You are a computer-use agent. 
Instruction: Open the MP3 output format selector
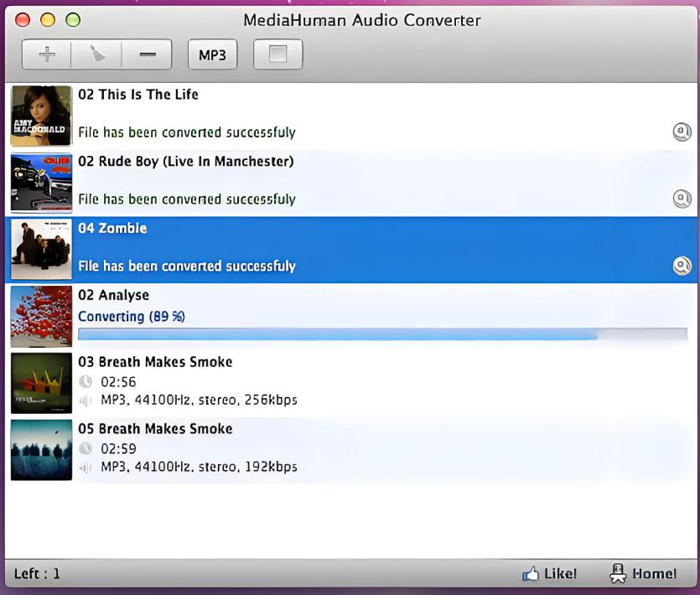click(x=212, y=55)
